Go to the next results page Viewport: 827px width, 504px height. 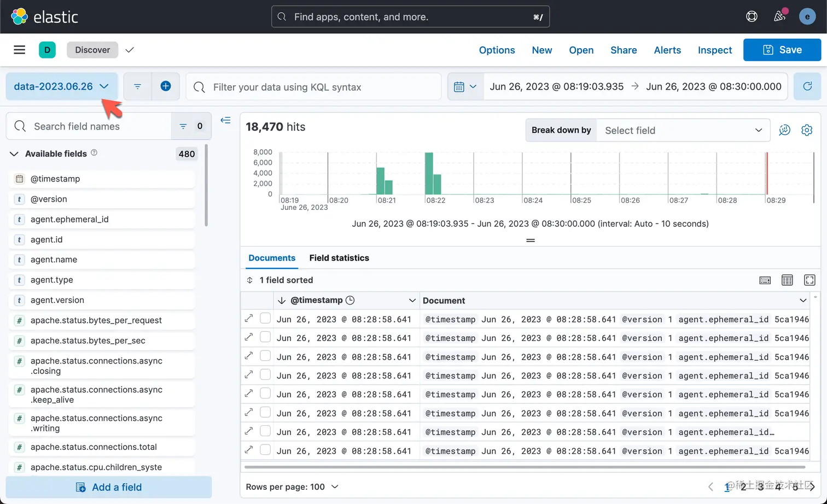[x=812, y=487]
